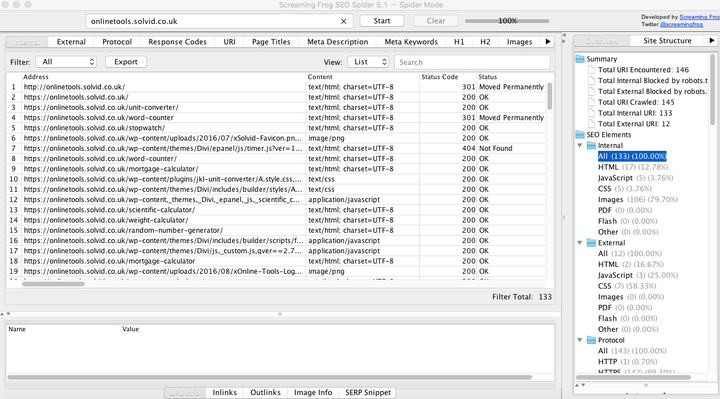Viewport: 720px width, 399px height.
Task: Open the Screaming Frog developer link
Action: click(699, 17)
